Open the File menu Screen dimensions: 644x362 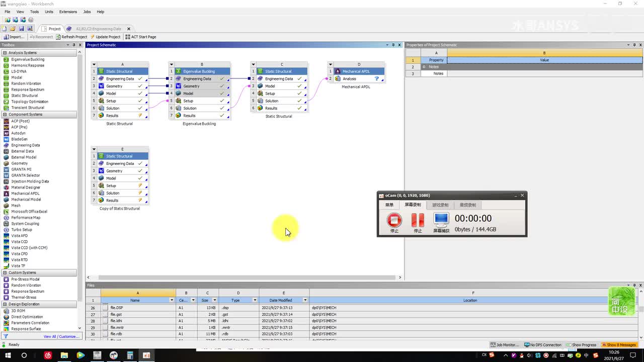coord(7,12)
